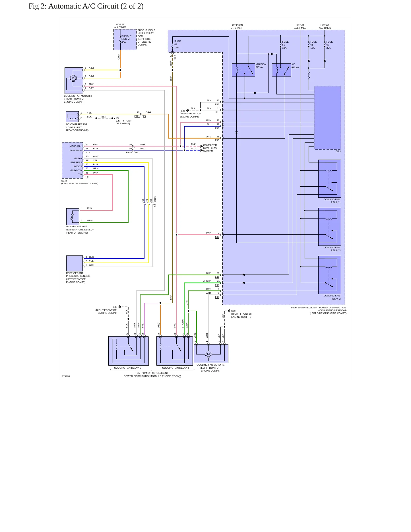
Task: Click the COOLING FAN RELAY 5 label
Action: click(x=127, y=368)
